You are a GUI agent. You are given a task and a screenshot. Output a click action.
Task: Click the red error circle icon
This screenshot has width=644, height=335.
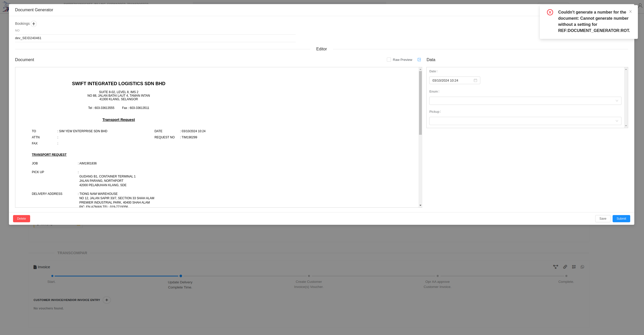tap(550, 13)
